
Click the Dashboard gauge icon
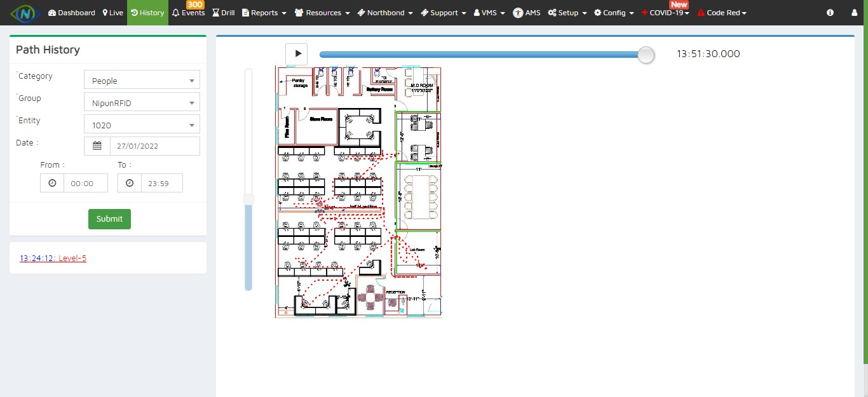(x=52, y=13)
